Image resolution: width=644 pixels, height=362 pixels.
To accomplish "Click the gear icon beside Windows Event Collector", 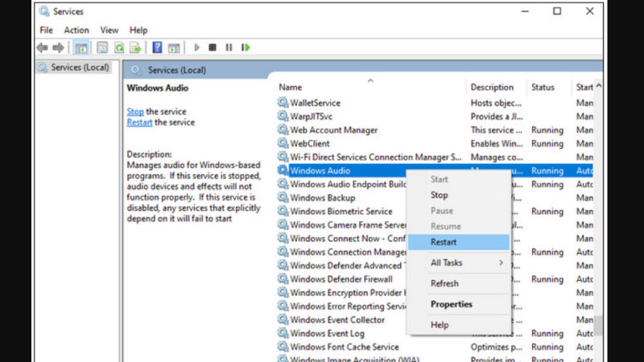I will pyautogui.click(x=283, y=319).
